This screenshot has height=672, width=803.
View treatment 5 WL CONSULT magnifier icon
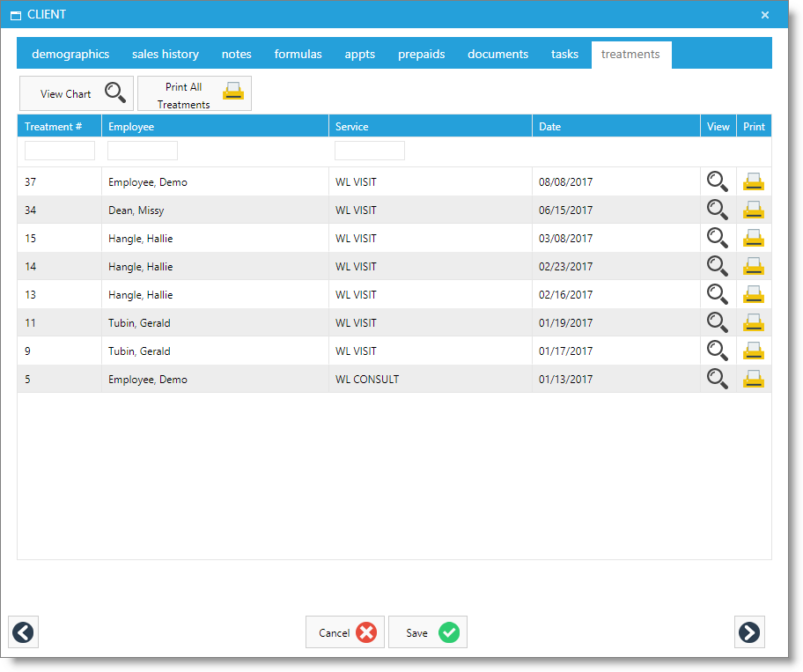pyautogui.click(x=718, y=379)
